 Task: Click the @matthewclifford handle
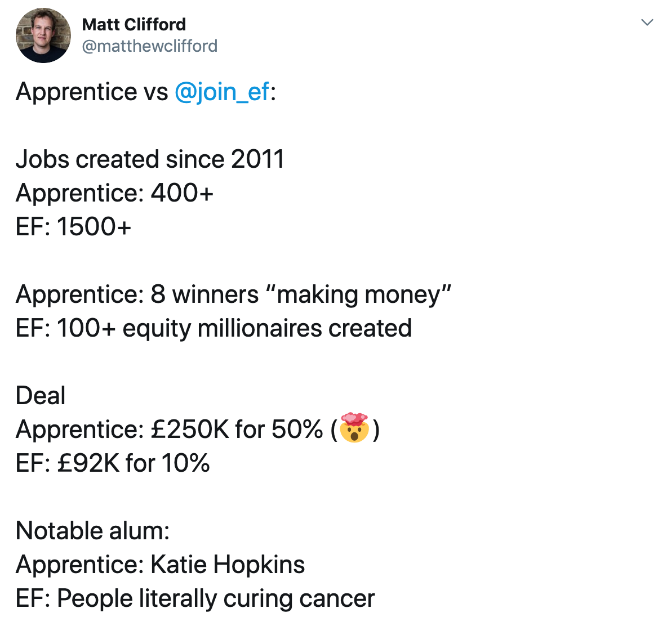pos(150,46)
